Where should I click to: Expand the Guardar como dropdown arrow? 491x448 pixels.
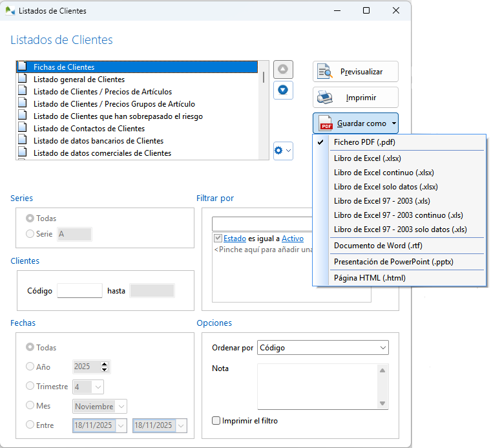(393, 123)
